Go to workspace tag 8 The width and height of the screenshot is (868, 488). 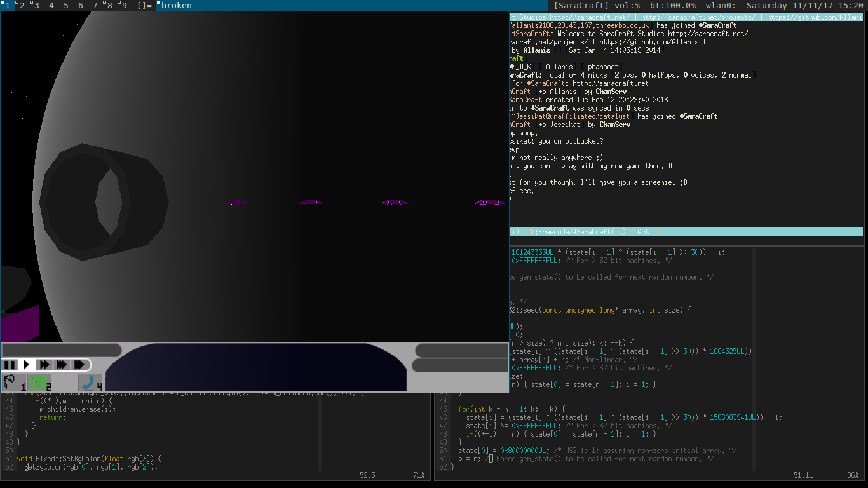coord(109,6)
